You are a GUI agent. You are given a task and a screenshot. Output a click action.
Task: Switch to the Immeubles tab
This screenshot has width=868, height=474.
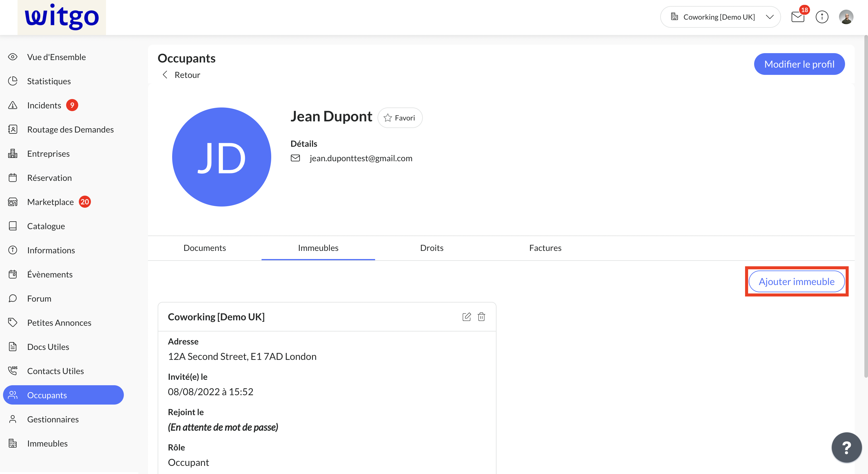(x=318, y=248)
